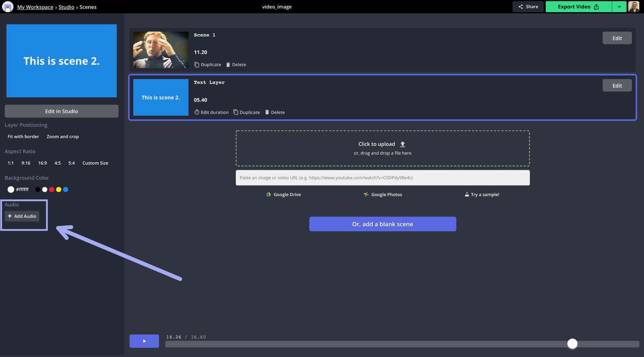Click the user profile avatar
644x357 pixels.
(634, 7)
